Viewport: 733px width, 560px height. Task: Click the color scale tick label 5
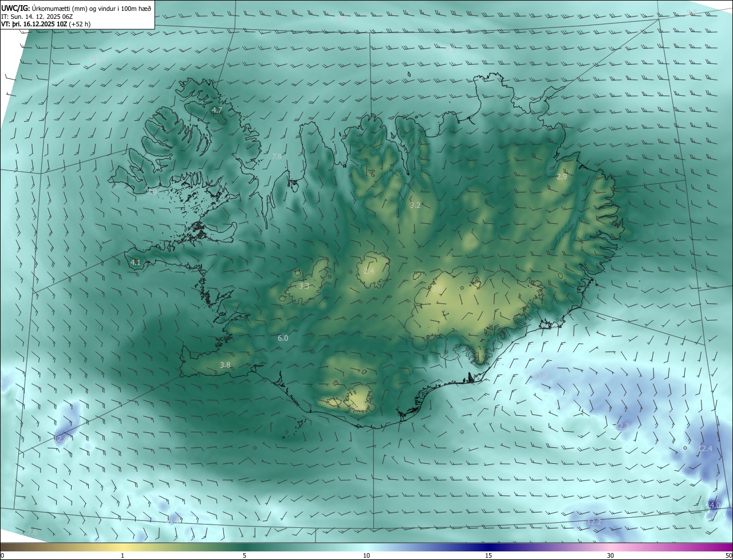pos(245,555)
